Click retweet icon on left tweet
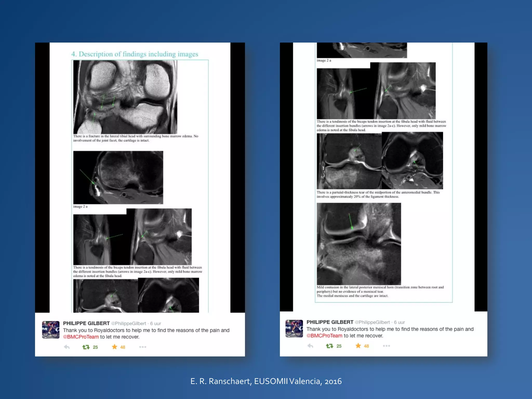 86,347
